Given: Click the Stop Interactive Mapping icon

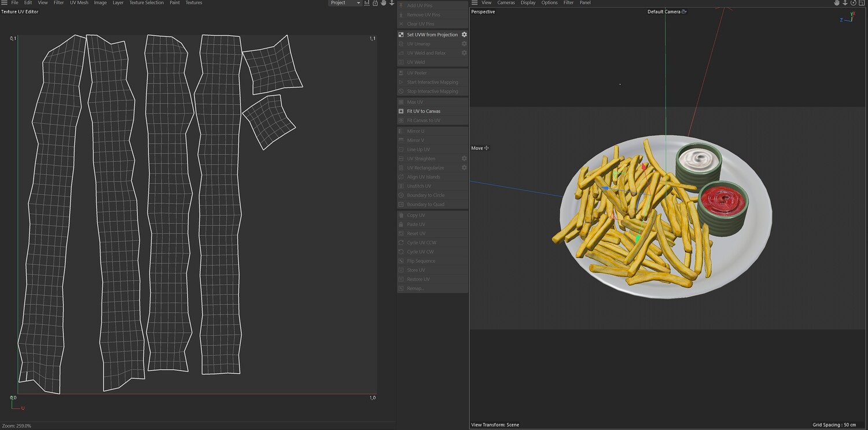Looking at the screenshot, I should click(x=402, y=91).
